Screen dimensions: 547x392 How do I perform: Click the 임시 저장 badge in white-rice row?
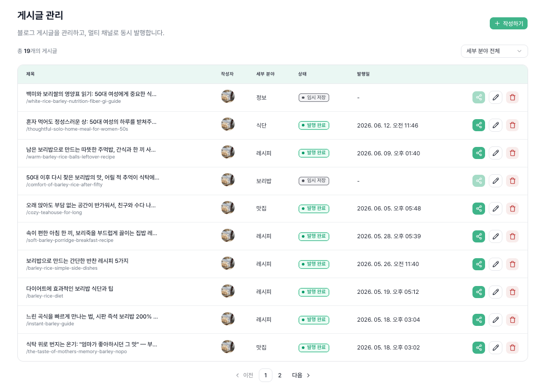coord(313,98)
